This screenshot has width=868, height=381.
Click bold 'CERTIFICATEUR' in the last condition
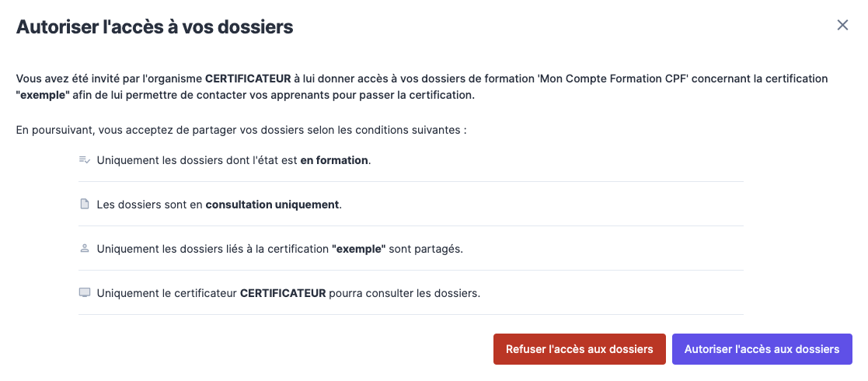click(283, 294)
